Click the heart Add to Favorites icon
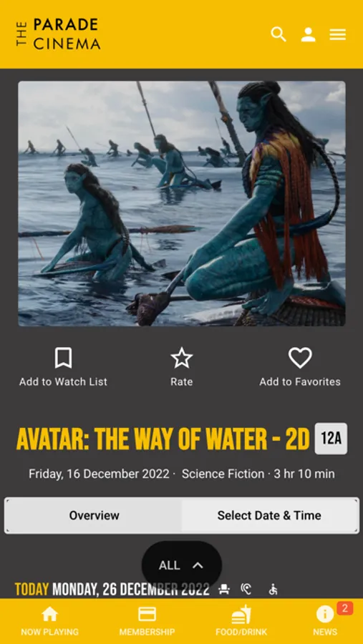 [300, 358]
